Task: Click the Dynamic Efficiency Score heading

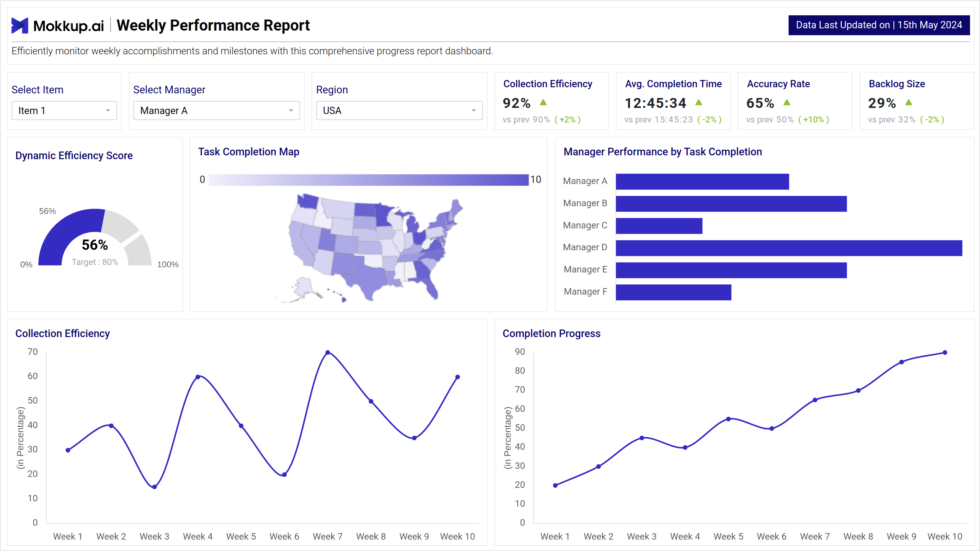Action: tap(74, 156)
